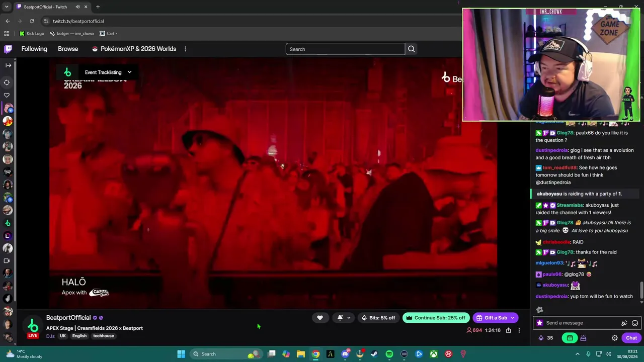Open the more options dots in top navigation
Image resolution: width=644 pixels, height=362 pixels.
pyautogui.click(x=185, y=49)
